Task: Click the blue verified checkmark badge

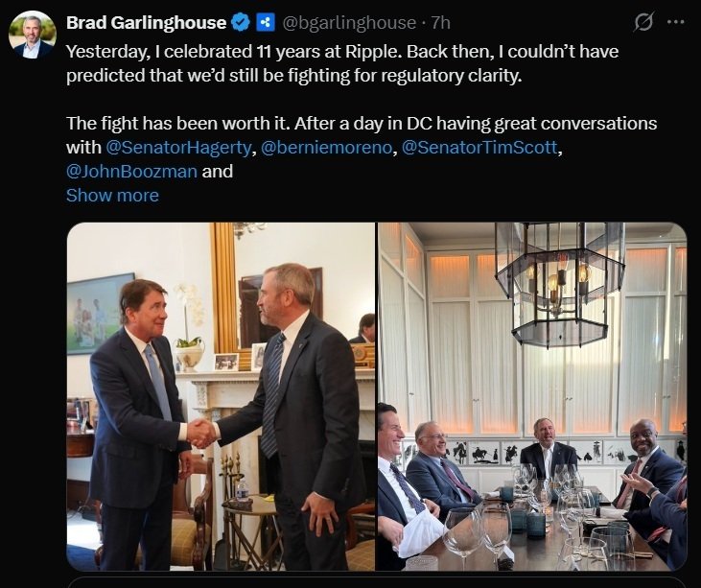Action: tap(242, 22)
